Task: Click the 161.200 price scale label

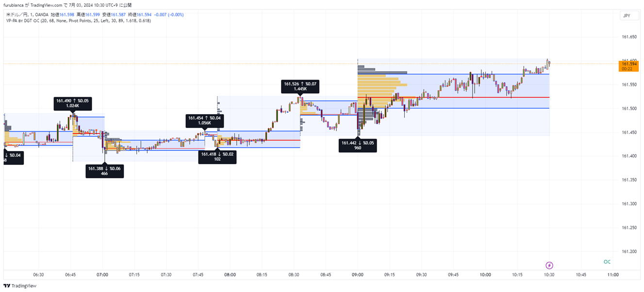Action: [629, 251]
